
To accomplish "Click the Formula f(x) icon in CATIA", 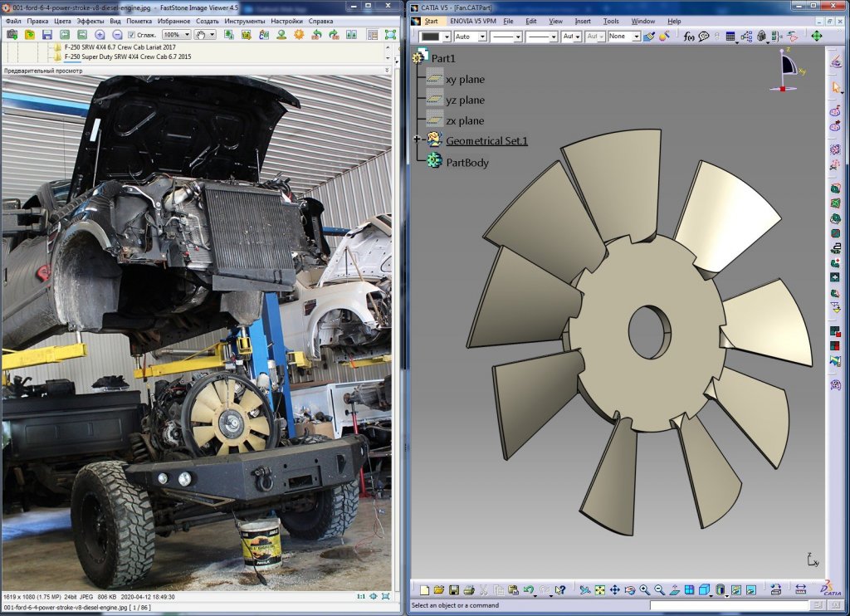I will 689,37.
